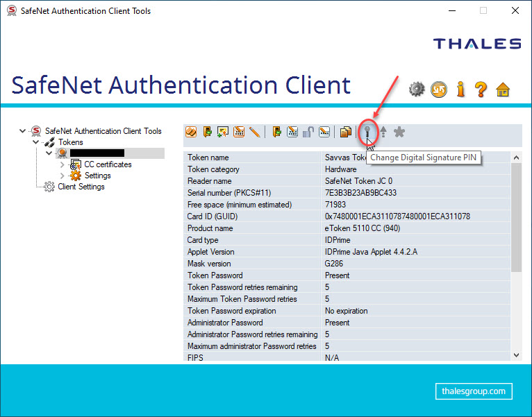Expand the Settings node under the token
Screen dimensions: 532x417
tap(62, 176)
